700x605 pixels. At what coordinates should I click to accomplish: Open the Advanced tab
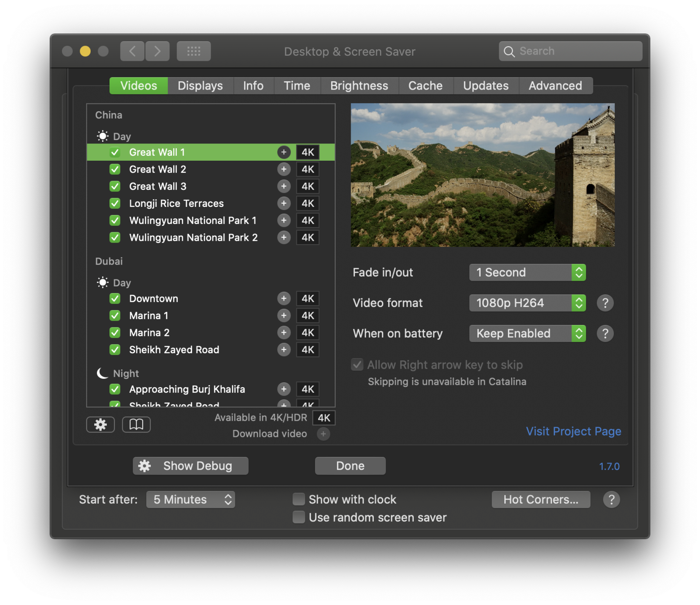click(x=555, y=86)
